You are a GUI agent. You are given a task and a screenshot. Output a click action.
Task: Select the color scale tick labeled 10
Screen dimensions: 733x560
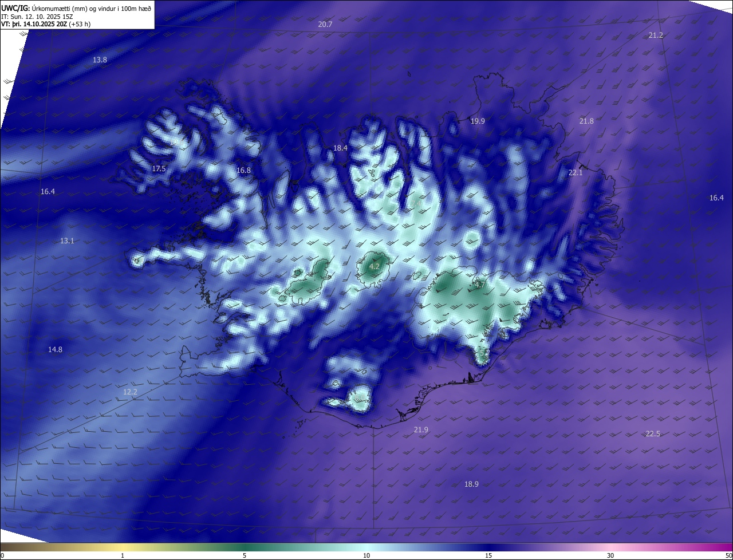[366, 555]
